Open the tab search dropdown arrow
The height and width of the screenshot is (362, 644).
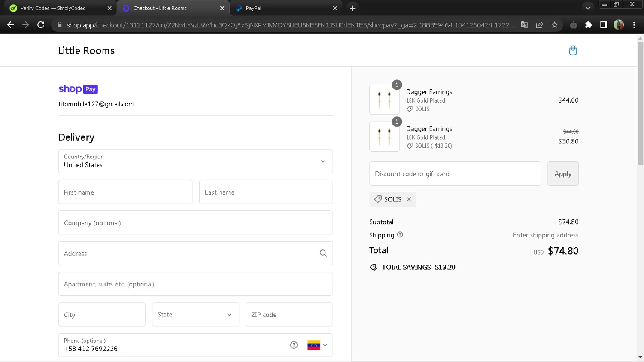point(588,8)
